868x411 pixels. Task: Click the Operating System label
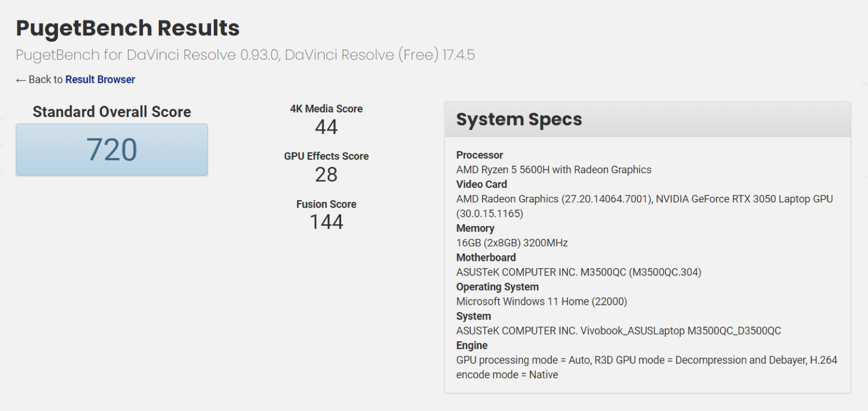[497, 287]
